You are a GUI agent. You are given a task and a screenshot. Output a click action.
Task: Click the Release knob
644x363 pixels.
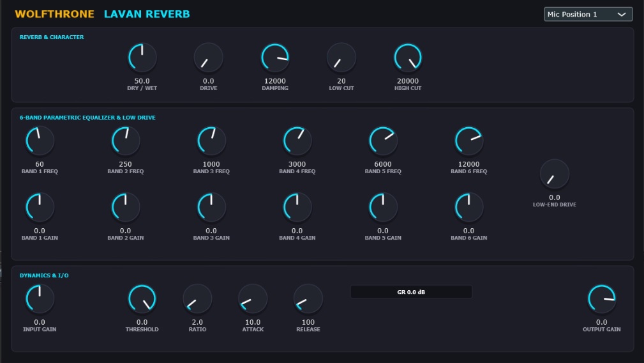(308, 299)
